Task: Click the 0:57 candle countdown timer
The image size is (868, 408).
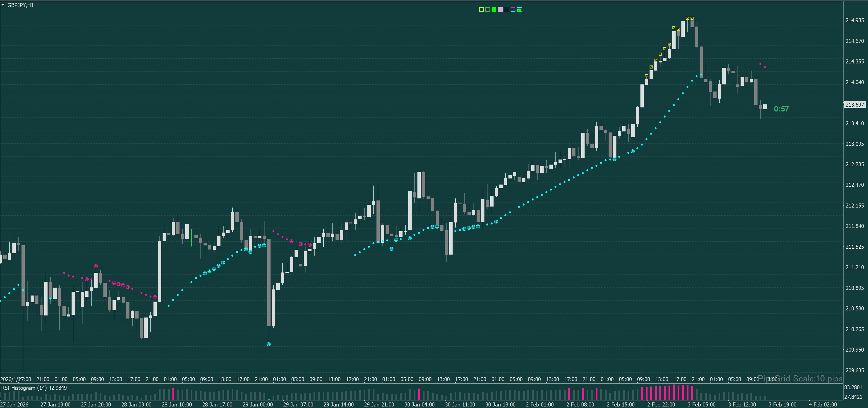Action: 781,109
